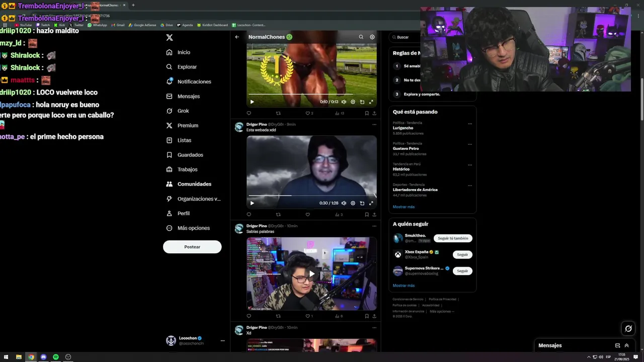This screenshot has width=644, height=362.
Task: Bookmark the post with 13 views
Action: (x=366, y=113)
